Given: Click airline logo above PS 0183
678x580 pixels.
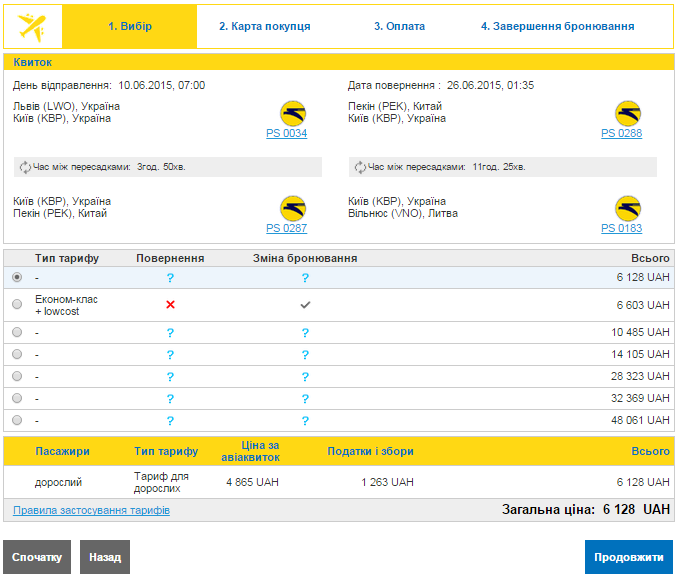Looking at the screenshot, I should tap(628, 208).
